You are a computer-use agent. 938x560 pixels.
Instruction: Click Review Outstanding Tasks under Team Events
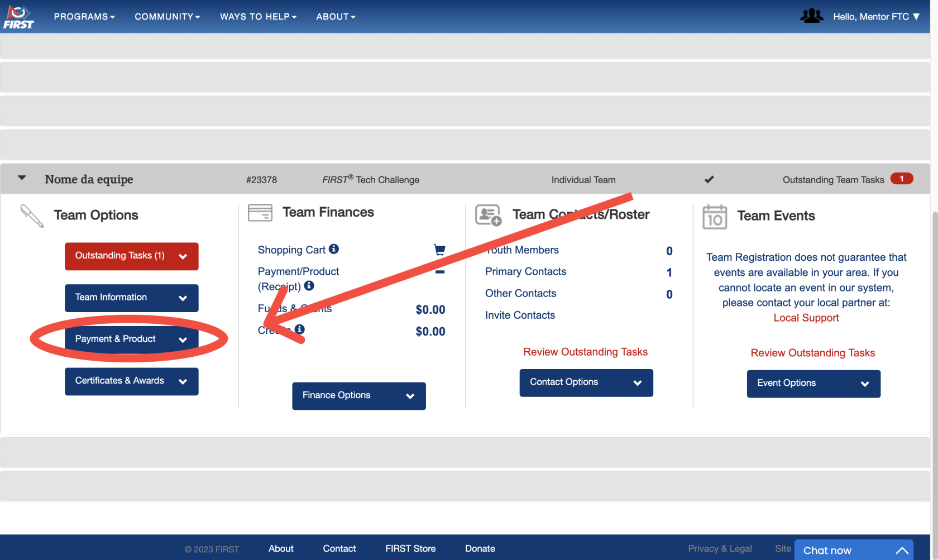click(x=812, y=353)
